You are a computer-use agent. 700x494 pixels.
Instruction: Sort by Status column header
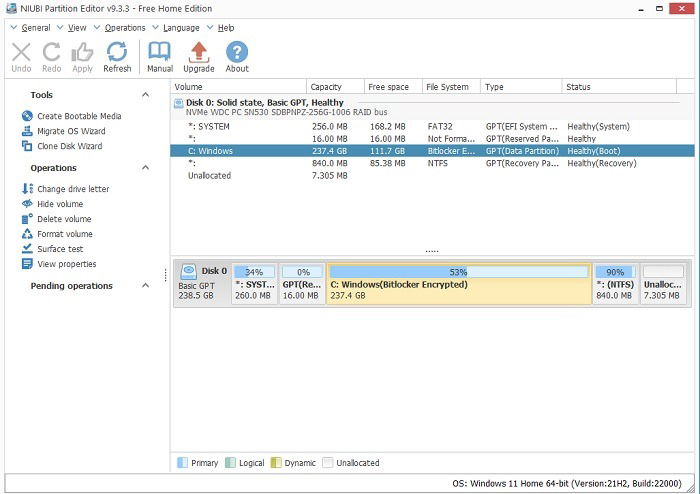[x=620, y=87]
